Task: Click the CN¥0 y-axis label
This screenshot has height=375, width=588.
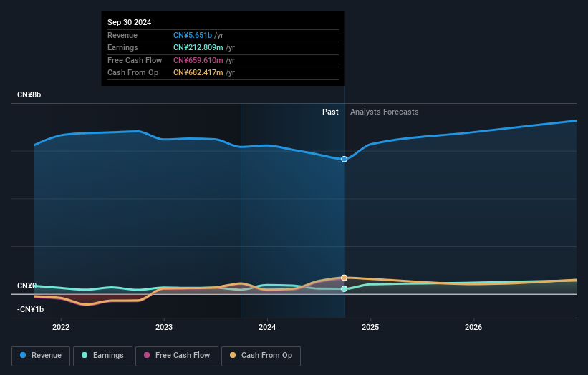Action: (x=26, y=286)
